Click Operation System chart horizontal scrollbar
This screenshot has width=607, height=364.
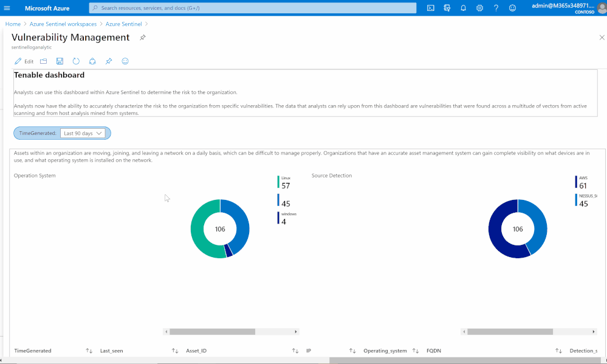(231, 331)
